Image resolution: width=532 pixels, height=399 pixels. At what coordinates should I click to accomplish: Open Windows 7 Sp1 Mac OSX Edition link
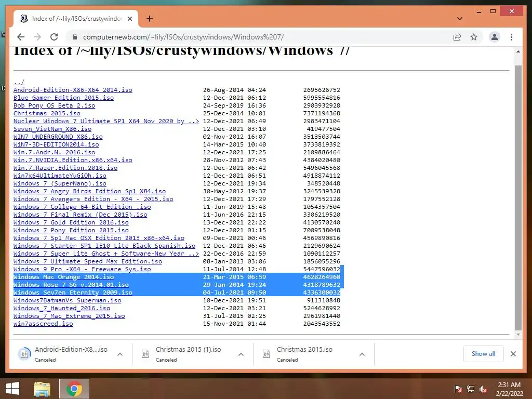[x=99, y=238]
